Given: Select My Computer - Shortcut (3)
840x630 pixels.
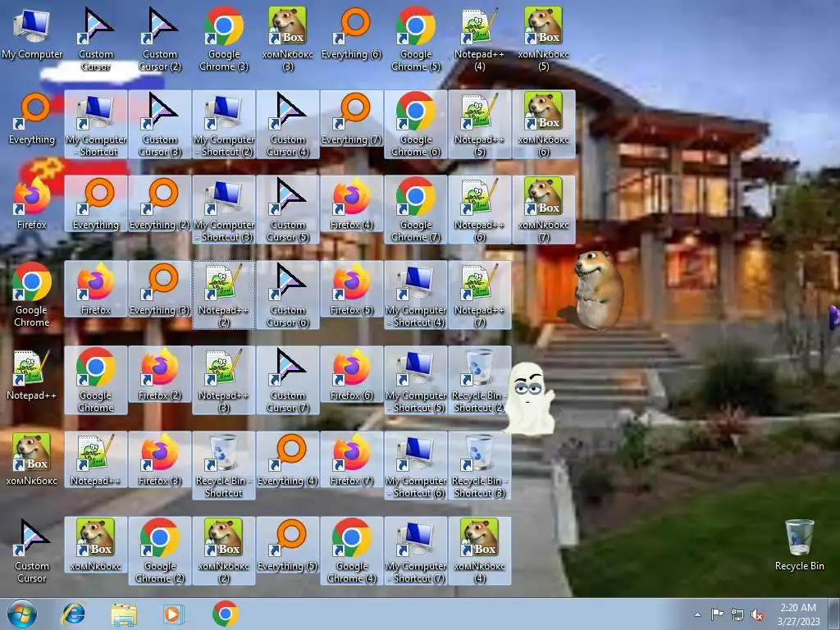Looking at the screenshot, I should coord(224,209).
